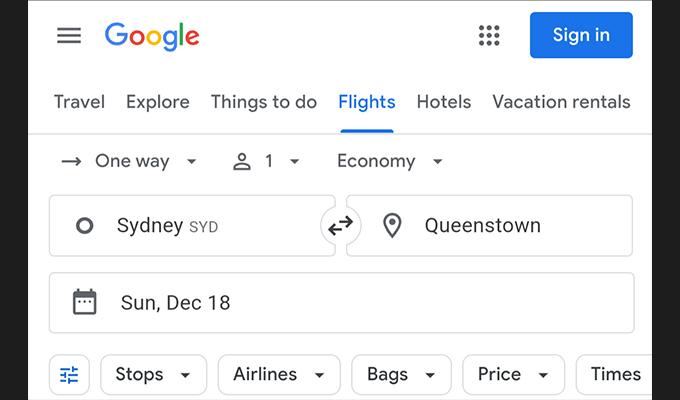Click the Sign in button
This screenshot has width=680, height=400.
(581, 35)
